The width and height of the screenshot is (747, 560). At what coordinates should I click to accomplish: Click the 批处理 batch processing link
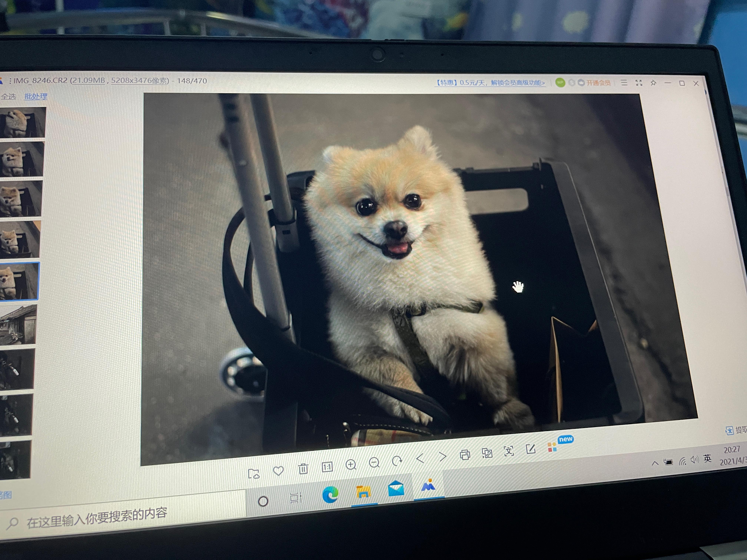point(36,96)
